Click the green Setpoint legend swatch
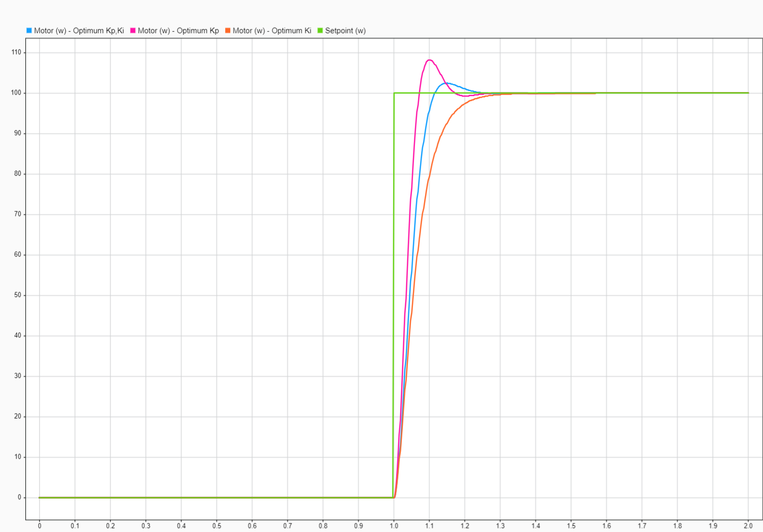This screenshot has width=763, height=532. point(320,31)
